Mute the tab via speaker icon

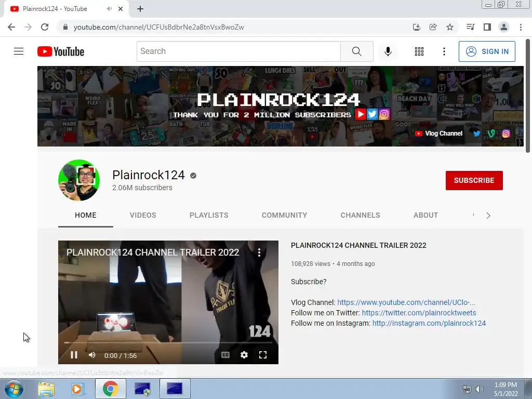109,9
